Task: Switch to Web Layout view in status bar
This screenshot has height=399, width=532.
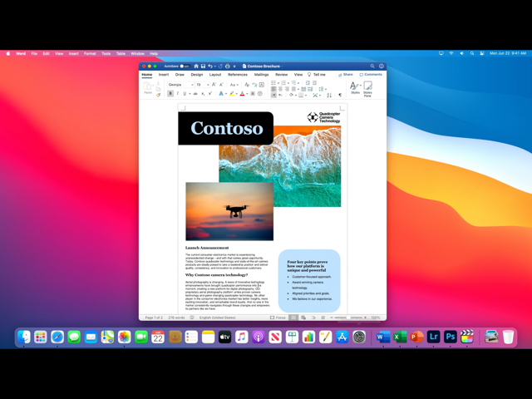Action: point(303,318)
